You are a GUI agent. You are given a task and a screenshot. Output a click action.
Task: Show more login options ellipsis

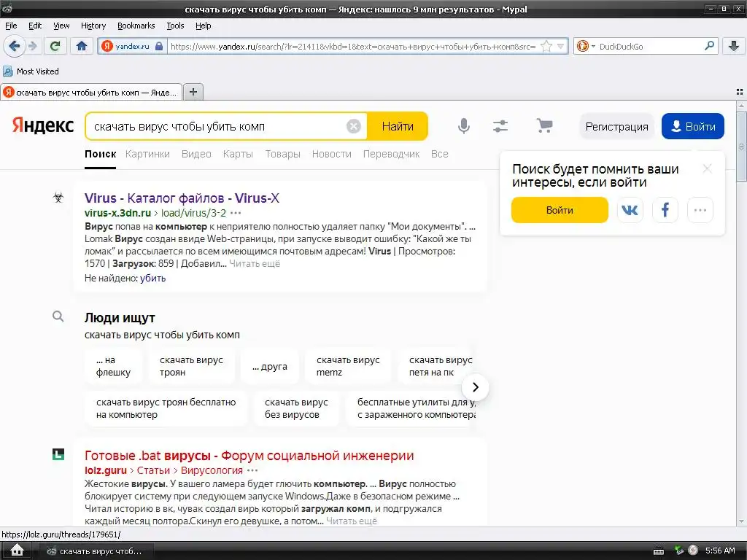(700, 210)
